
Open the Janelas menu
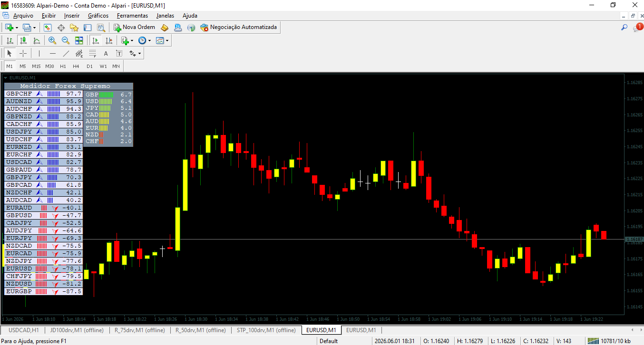165,16
